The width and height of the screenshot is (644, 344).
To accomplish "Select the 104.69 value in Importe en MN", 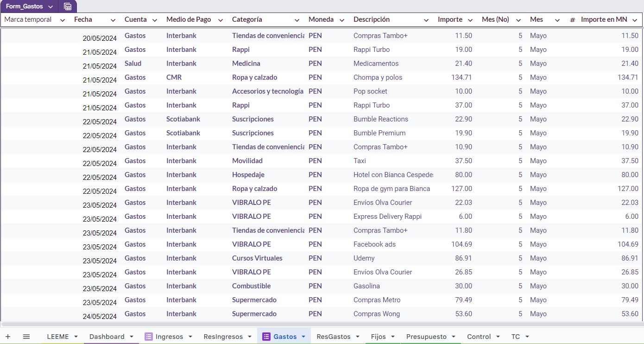I will [x=628, y=244].
